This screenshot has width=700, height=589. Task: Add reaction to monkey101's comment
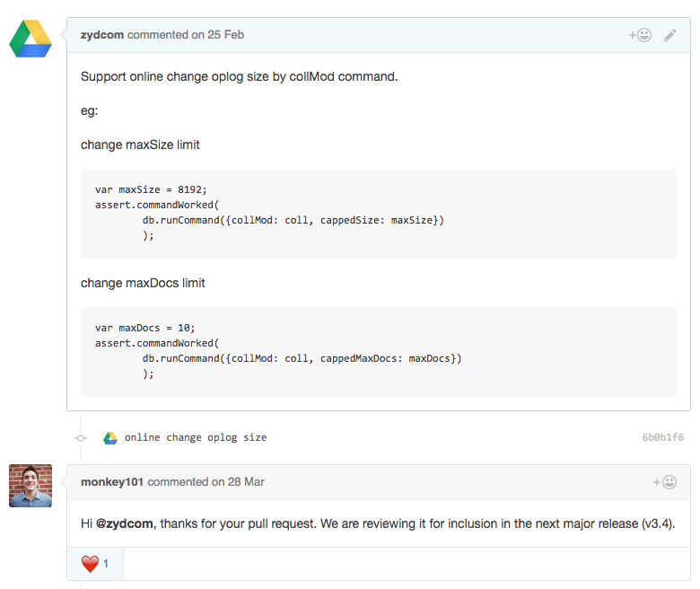click(665, 482)
